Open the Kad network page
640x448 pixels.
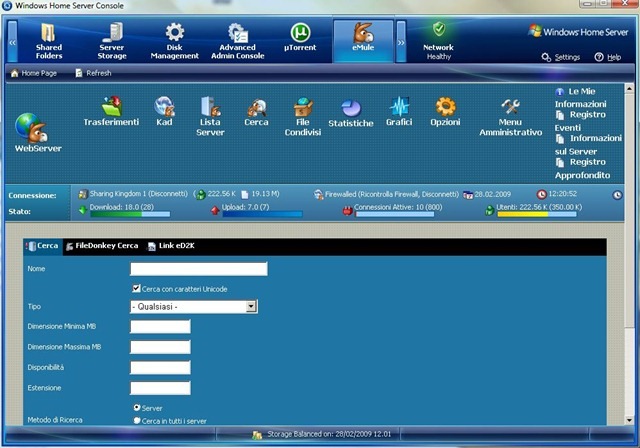point(164,111)
